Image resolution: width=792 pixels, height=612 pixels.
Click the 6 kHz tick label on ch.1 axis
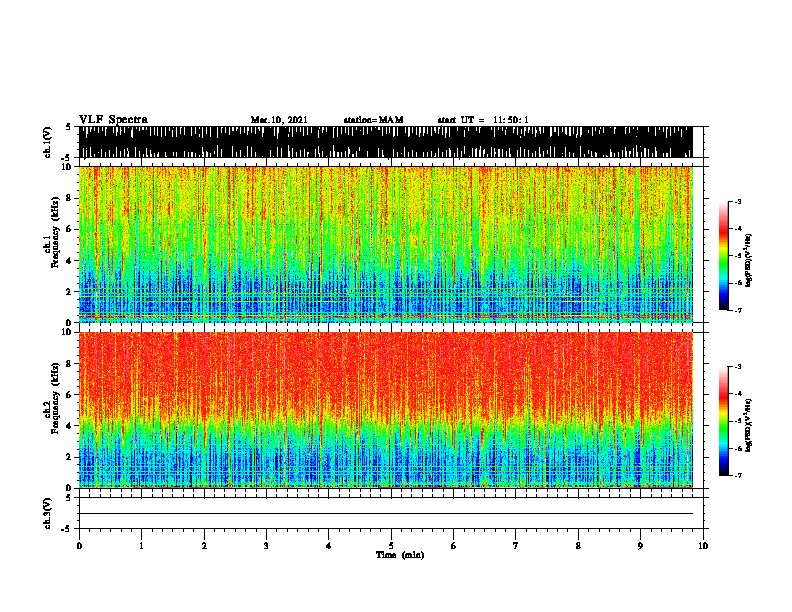(x=71, y=229)
